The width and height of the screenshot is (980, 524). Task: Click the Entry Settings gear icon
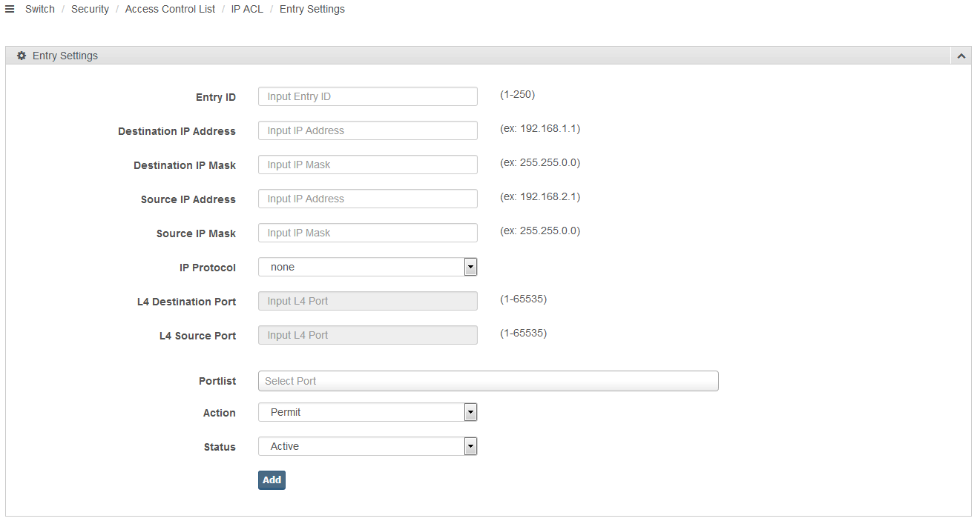pos(22,56)
